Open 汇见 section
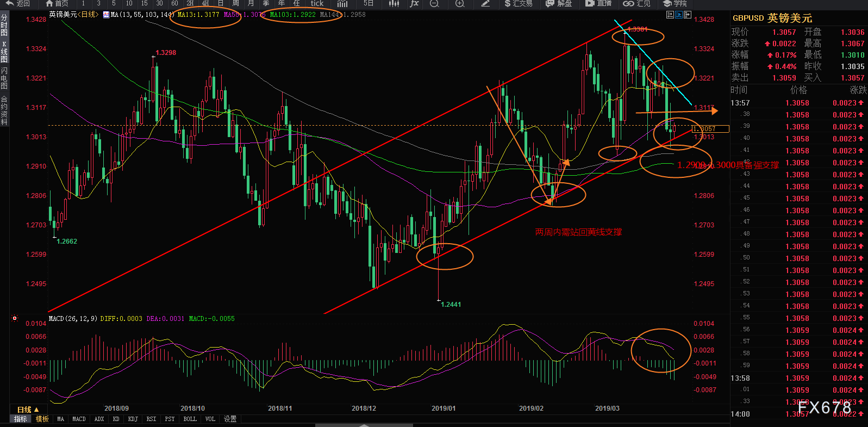The width and height of the screenshot is (868, 427). (636, 3)
